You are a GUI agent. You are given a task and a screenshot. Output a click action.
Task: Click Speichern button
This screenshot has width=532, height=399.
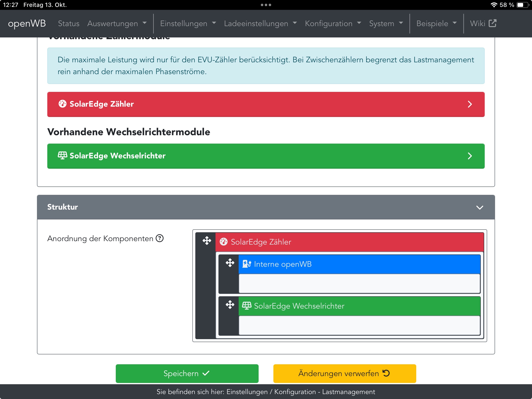pyautogui.click(x=187, y=373)
